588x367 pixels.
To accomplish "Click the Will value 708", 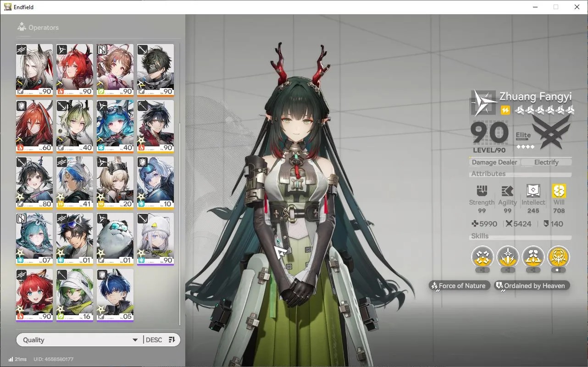I will click(x=559, y=211).
